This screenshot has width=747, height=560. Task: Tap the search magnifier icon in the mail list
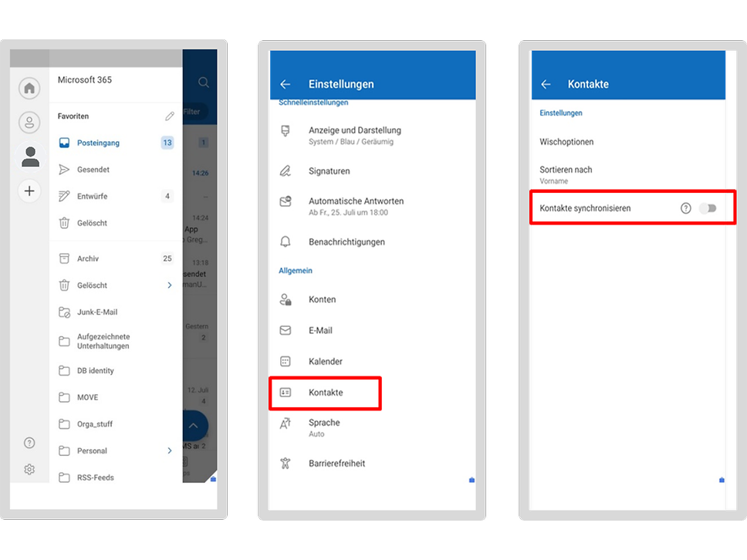[x=204, y=83]
